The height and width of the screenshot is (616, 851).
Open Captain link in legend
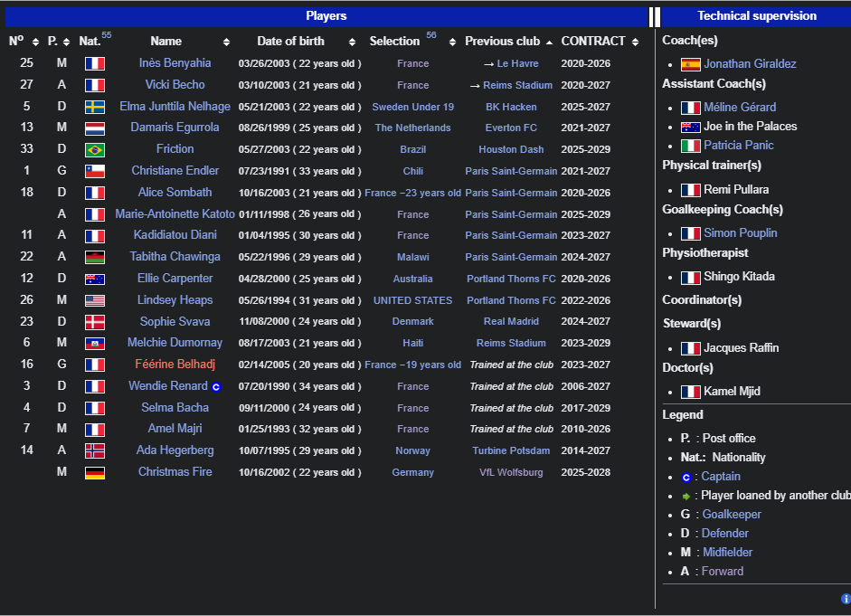720,477
